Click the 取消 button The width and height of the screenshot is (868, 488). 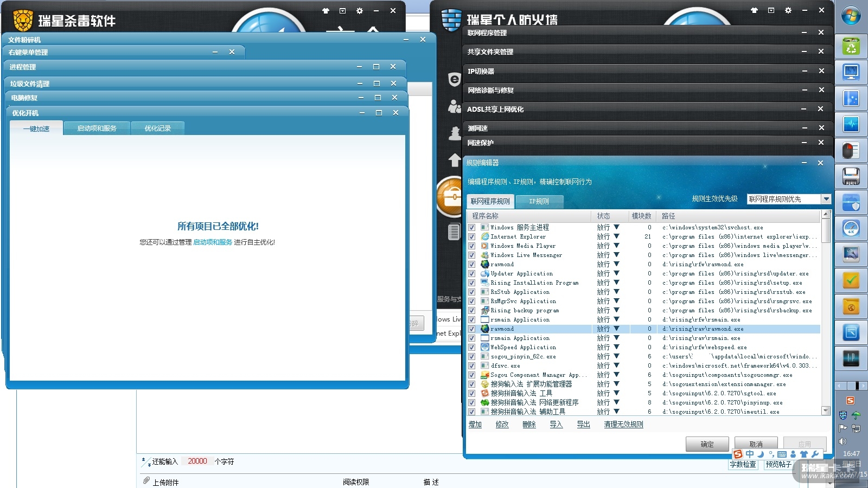756,444
